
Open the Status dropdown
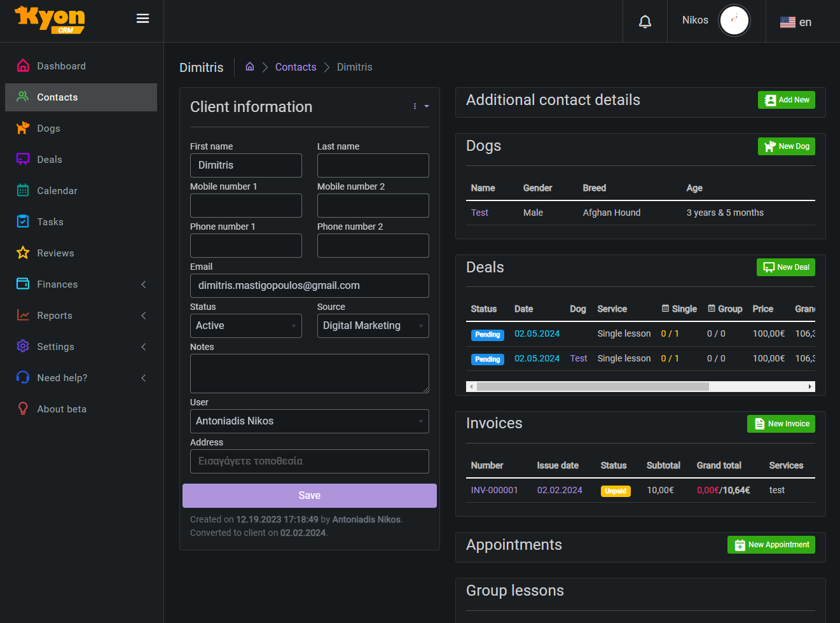pos(245,326)
